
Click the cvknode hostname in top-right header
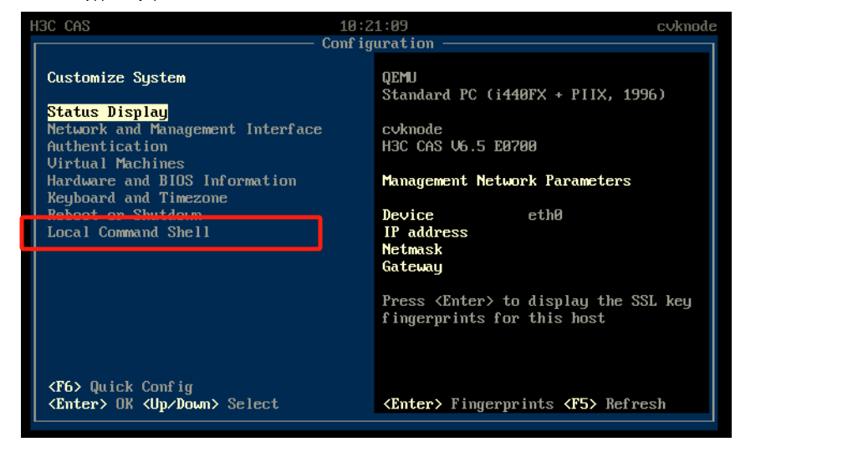coord(687,26)
